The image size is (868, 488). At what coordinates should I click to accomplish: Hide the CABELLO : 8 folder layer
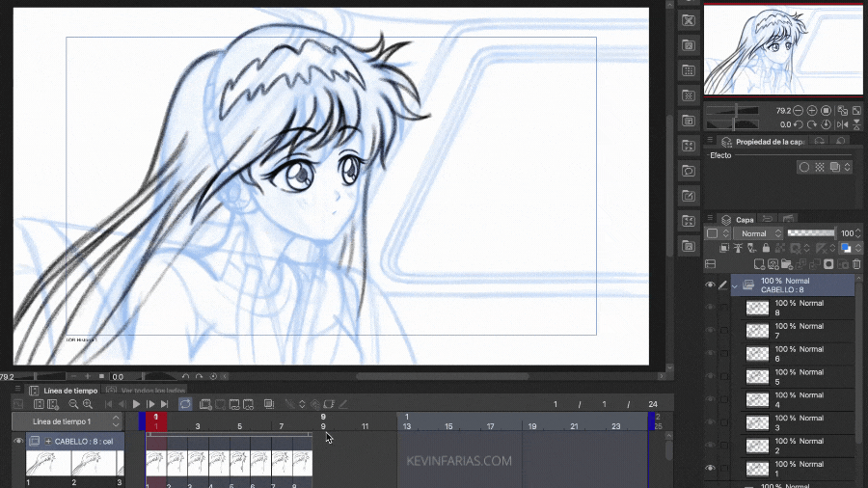click(x=710, y=285)
